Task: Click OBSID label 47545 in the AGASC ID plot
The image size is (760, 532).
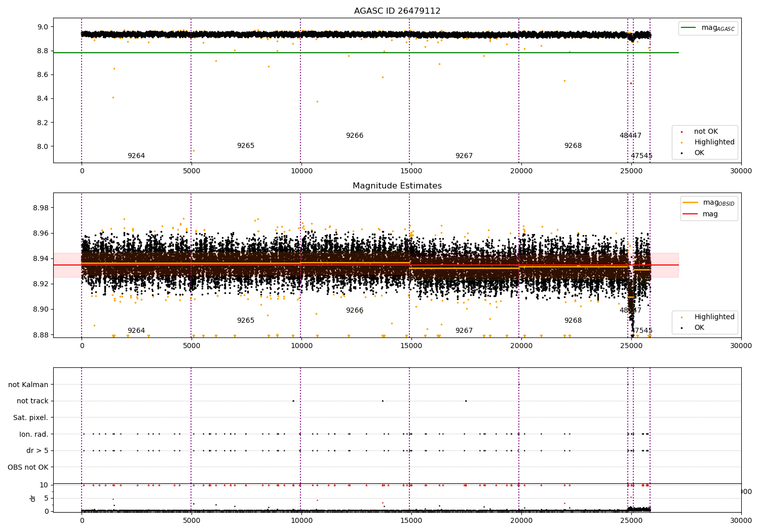Action: click(641, 156)
